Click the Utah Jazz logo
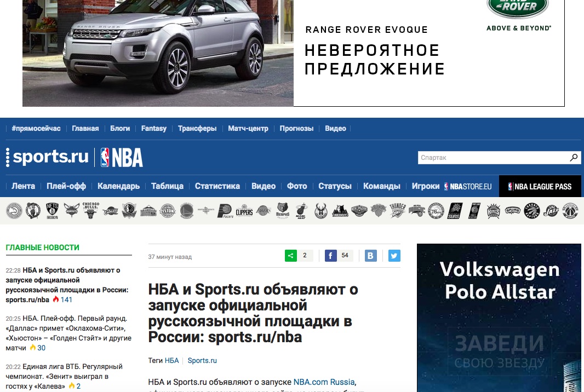 coord(551,211)
